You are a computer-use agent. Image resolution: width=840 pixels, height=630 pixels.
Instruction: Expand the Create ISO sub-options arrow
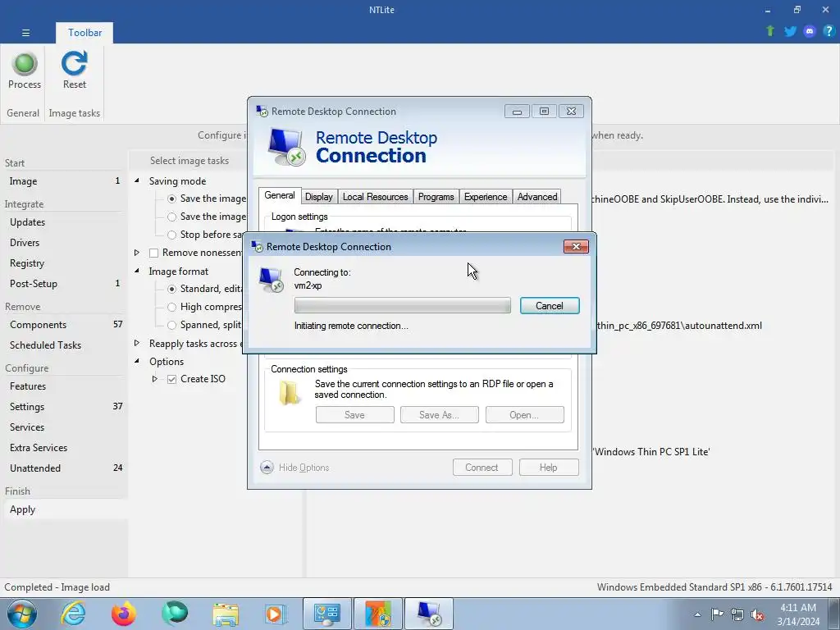tap(155, 379)
